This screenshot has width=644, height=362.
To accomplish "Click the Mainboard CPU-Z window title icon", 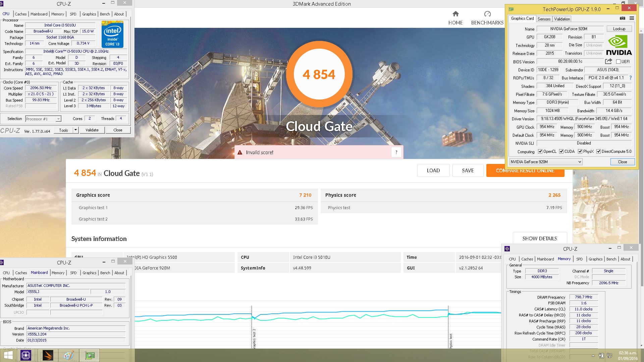I will [x=2, y=262].
